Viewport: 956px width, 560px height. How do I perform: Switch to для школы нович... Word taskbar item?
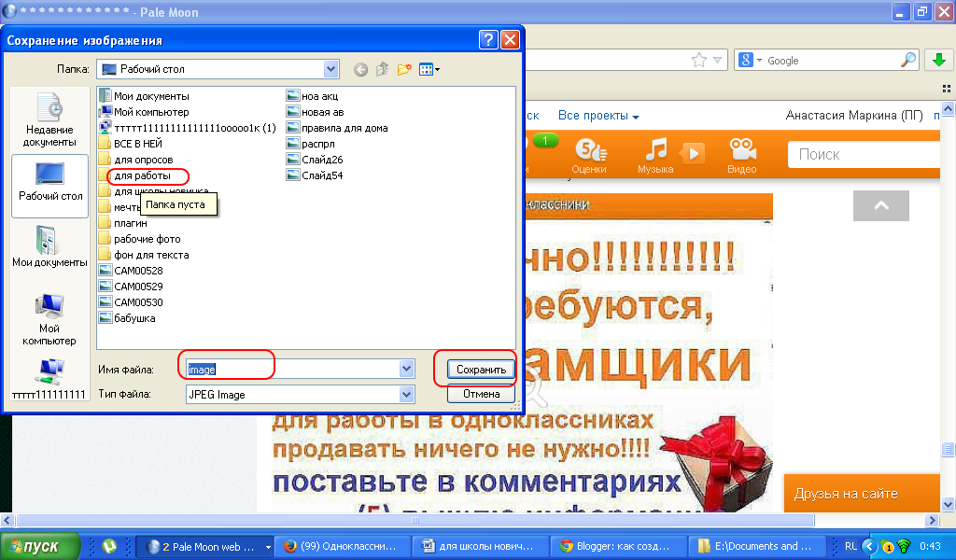pyautogui.click(x=480, y=546)
